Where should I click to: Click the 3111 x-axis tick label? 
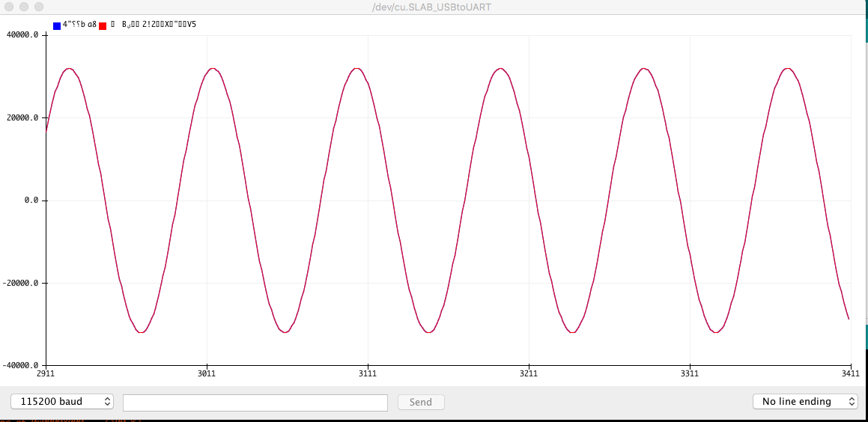coord(367,373)
